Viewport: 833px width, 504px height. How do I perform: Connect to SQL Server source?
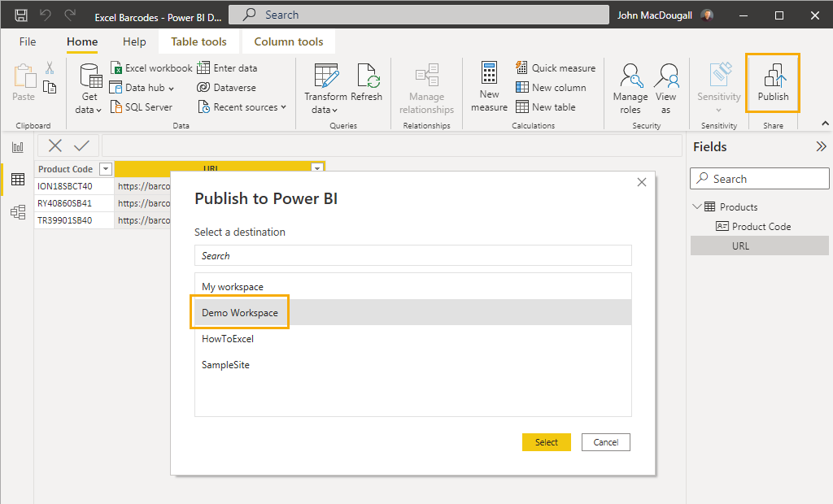(142, 106)
